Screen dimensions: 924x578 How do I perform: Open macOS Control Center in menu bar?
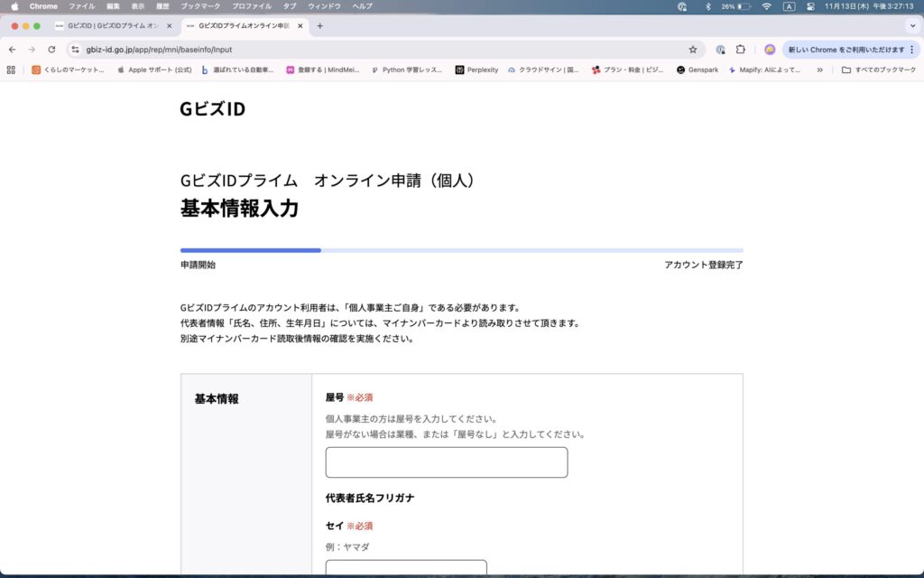810,6
